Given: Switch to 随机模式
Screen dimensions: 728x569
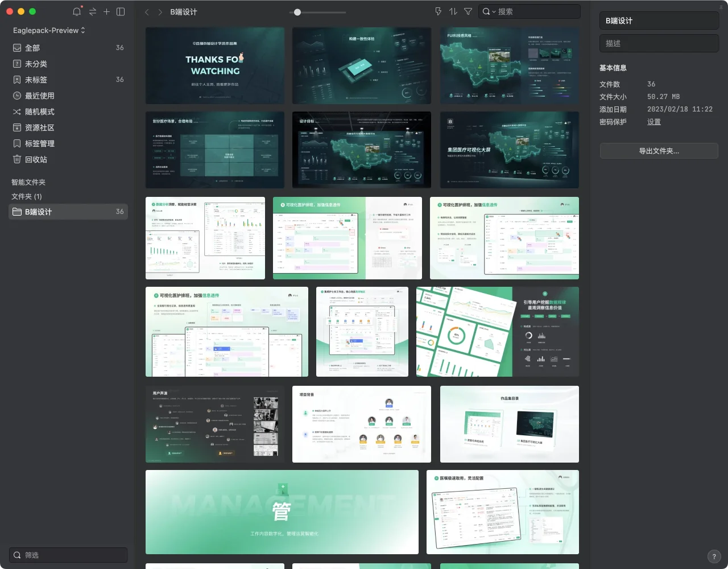Looking at the screenshot, I should click(40, 112).
